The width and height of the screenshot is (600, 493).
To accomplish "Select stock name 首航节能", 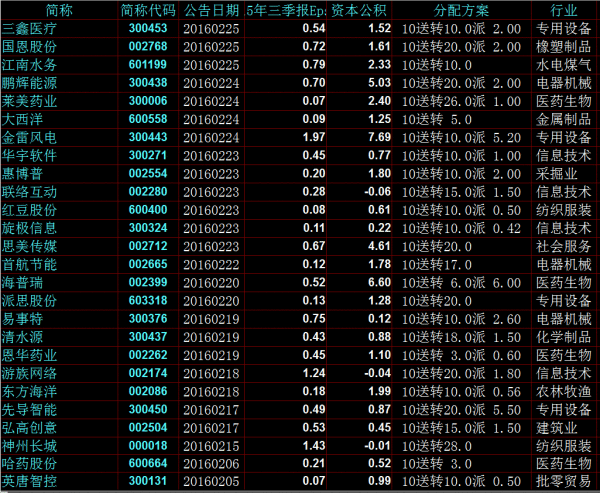I will (x=29, y=264).
